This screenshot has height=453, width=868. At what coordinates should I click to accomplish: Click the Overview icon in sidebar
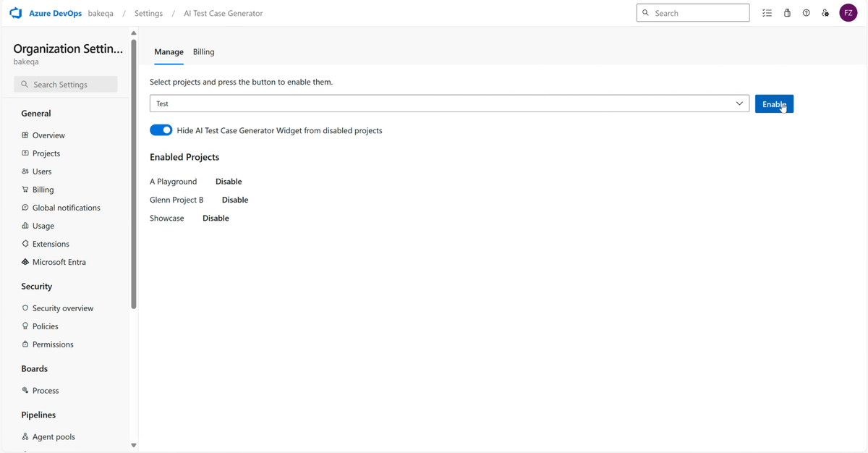click(x=25, y=135)
